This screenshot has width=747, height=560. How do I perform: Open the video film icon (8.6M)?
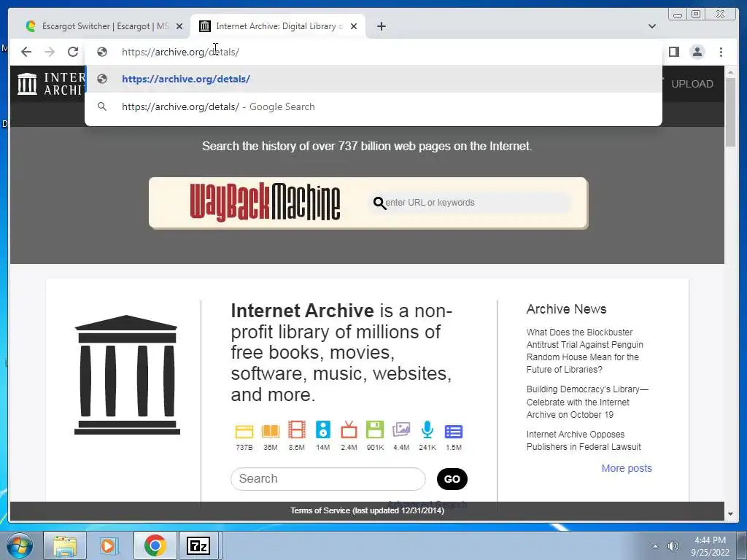pyautogui.click(x=296, y=430)
